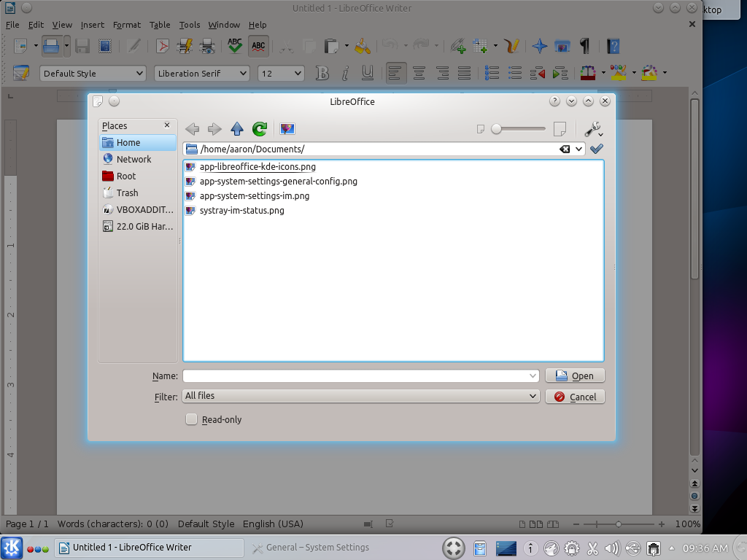Select Center alignment in Writer toolbar
Viewport: 747px width, 560px height.
pyautogui.click(x=419, y=73)
